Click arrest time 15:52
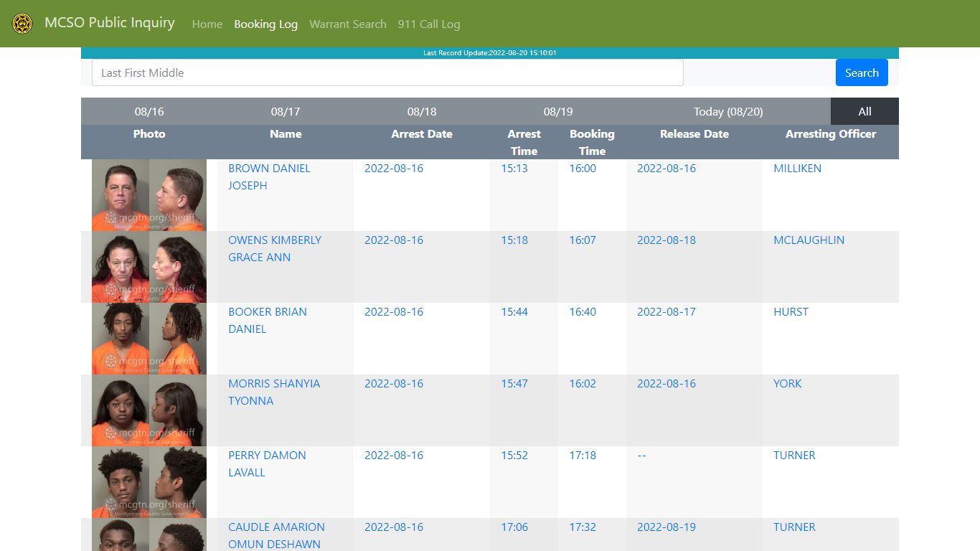The height and width of the screenshot is (551, 980). coord(514,455)
